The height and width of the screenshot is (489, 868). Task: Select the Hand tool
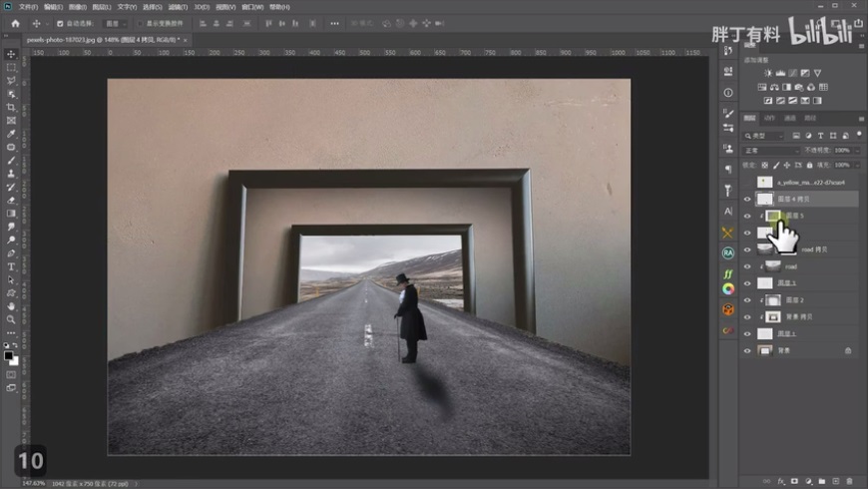(x=11, y=306)
